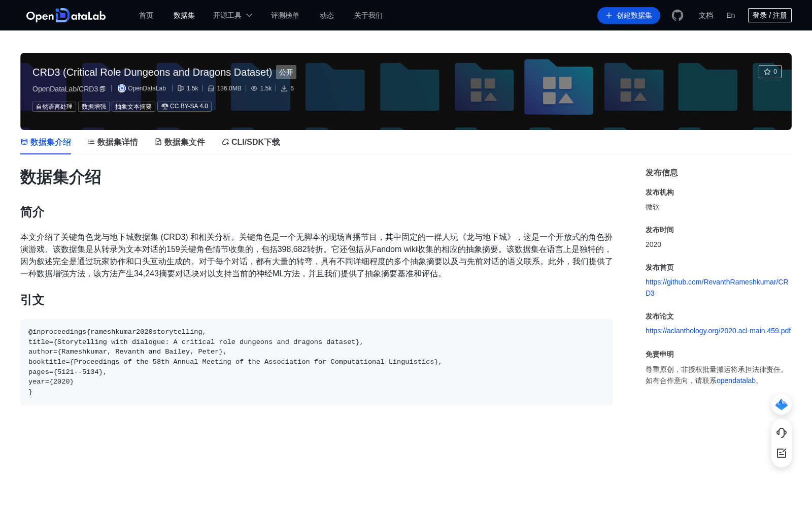812x508 pixels.
Task: Switch language to En
Action: coord(730,16)
